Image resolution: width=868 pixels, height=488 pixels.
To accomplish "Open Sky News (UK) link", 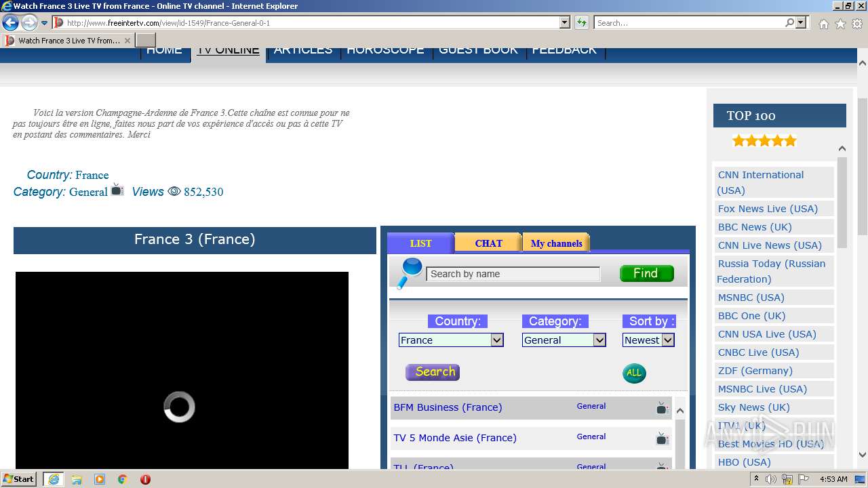I will point(753,407).
